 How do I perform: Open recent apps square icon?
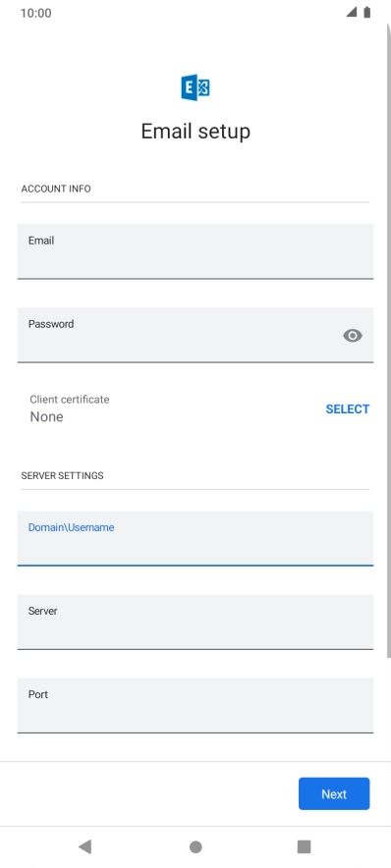(304, 846)
